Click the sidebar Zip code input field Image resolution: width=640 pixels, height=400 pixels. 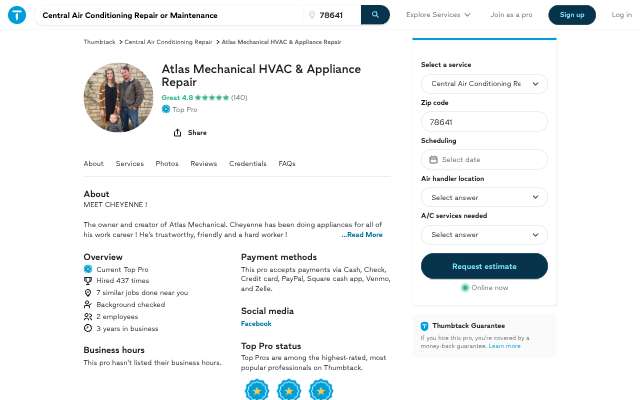484,122
